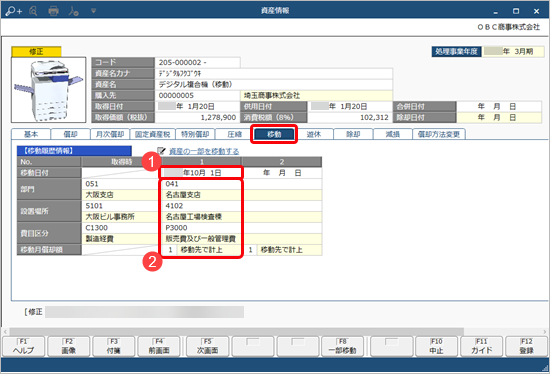Go to next screen with F5 次画面
The image size is (550, 374).
pos(208,346)
